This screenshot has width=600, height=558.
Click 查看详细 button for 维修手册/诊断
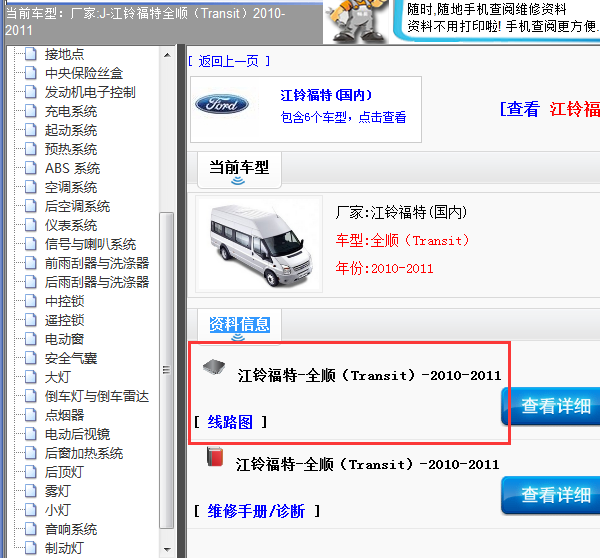551,495
